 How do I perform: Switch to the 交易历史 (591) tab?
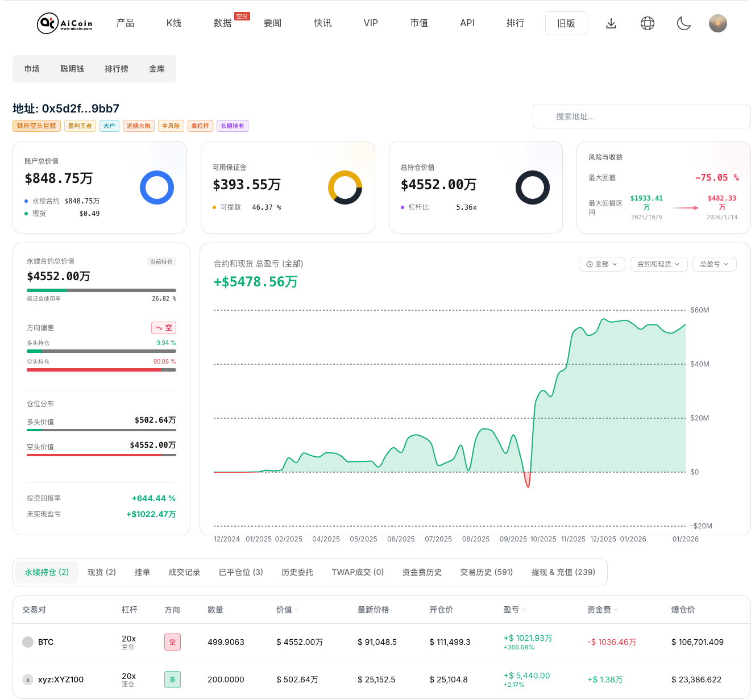[x=487, y=572]
